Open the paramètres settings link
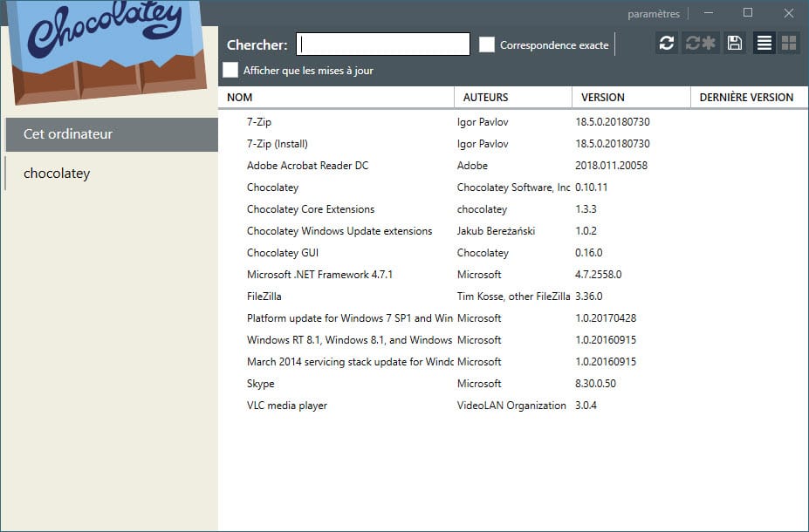This screenshot has width=809, height=532. 653,14
